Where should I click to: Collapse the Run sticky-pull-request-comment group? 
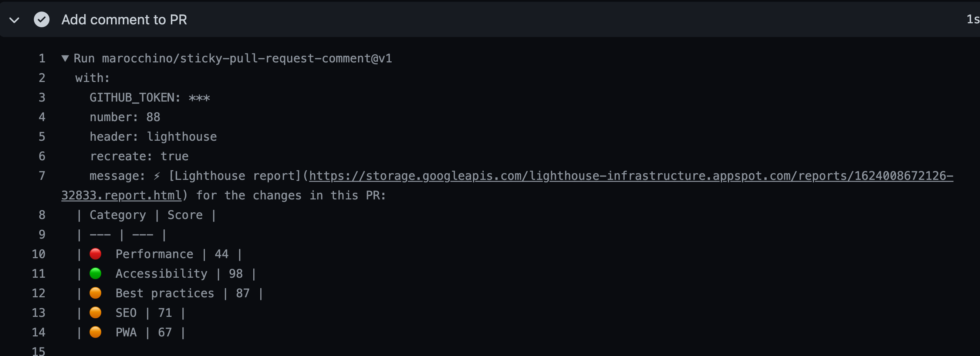(x=65, y=58)
